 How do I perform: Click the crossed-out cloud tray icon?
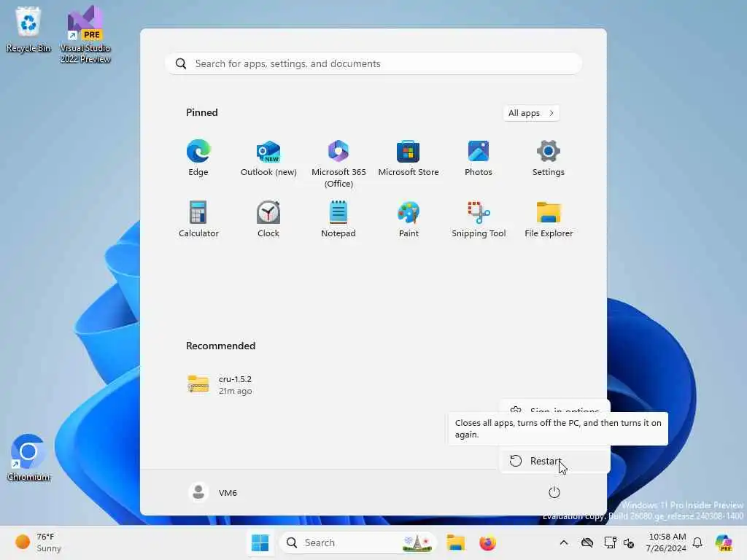pyautogui.click(x=587, y=542)
